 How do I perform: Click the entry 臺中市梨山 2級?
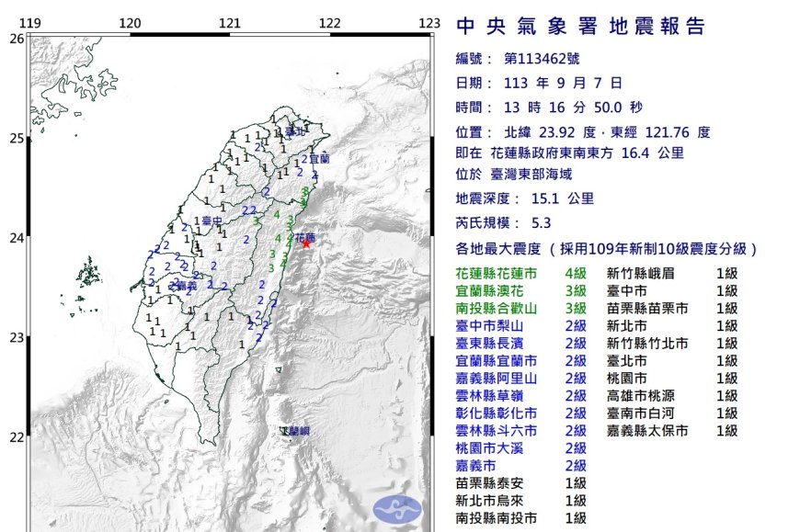[520, 326]
